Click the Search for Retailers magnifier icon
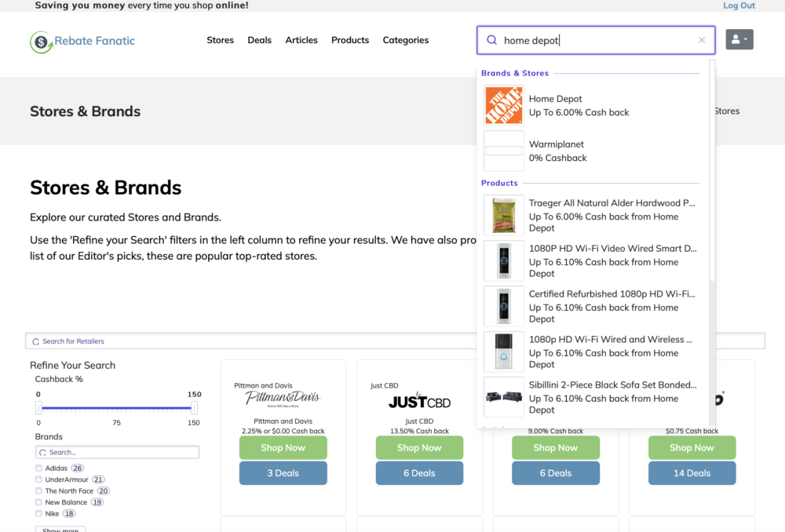 pyautogui.click(x=35, y=341)
